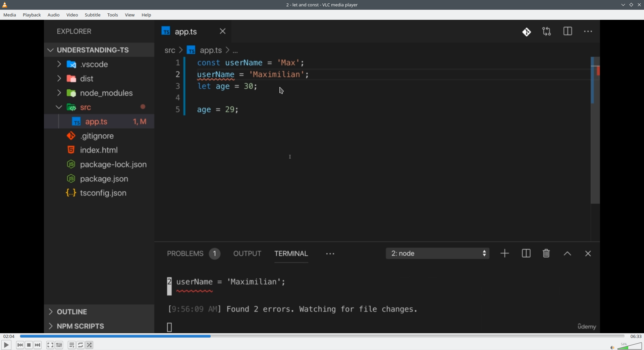Click the VLC cone icon in title bar

click(x=5, y=5)
